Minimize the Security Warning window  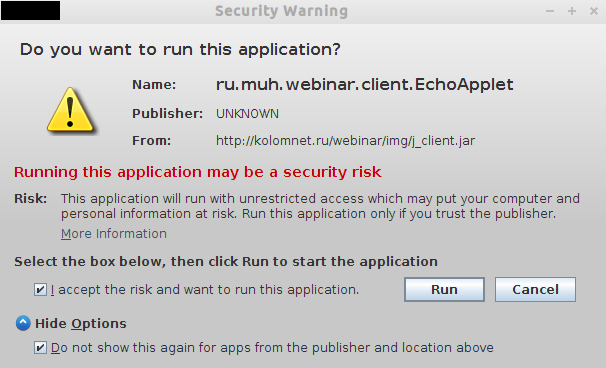550,11
